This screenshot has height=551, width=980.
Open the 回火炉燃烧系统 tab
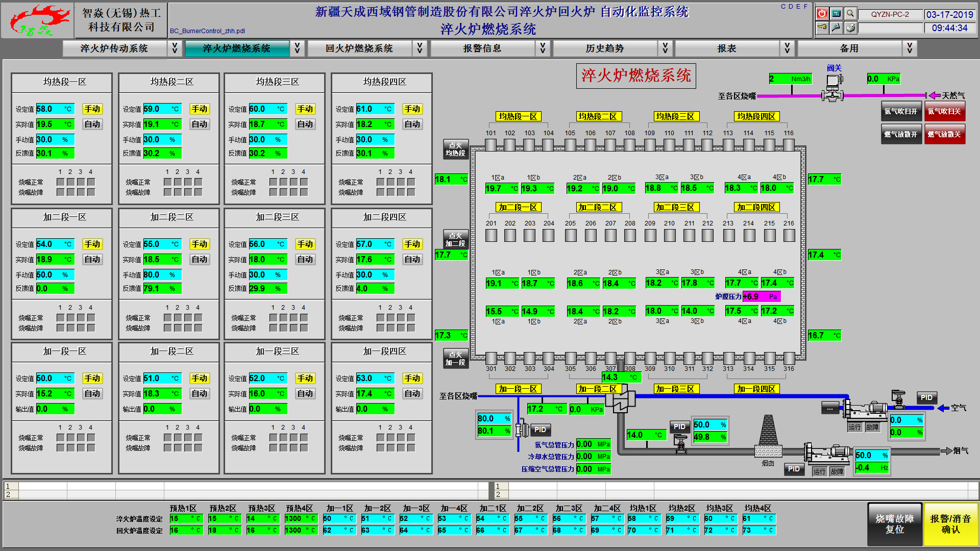point(359,48)
